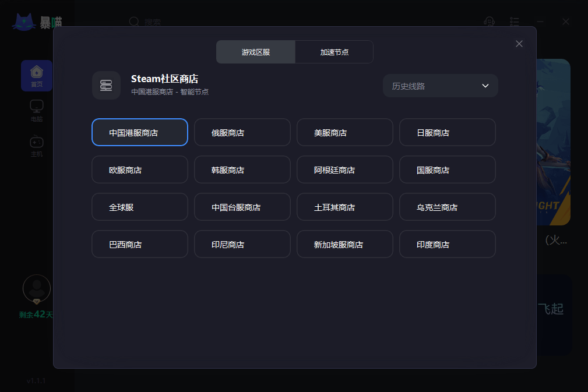Switch to the 游戏区服 tab
This screenshot has width=588, height=392.
click(255, 51)
